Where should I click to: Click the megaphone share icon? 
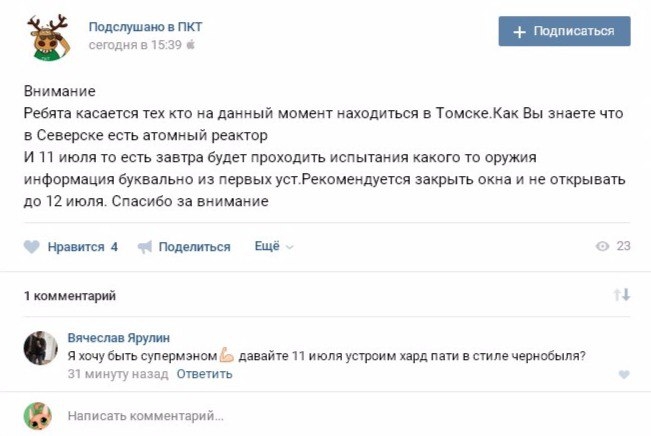145,247
